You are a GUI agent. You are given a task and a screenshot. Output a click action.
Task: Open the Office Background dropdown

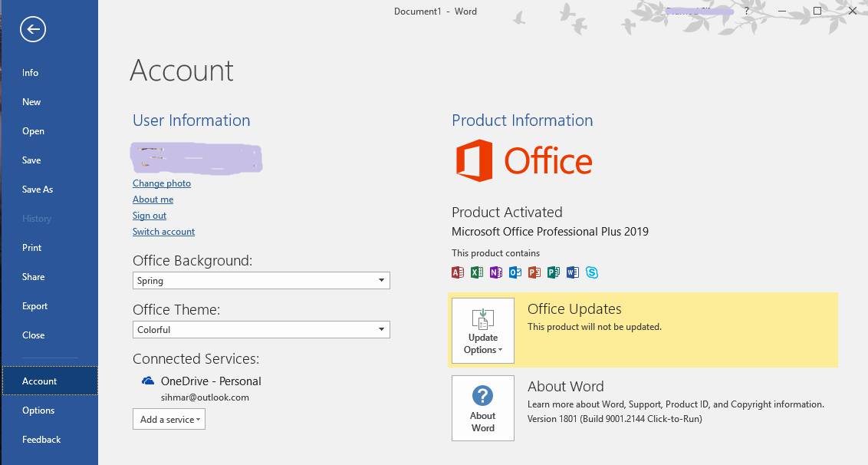click(x=261, y=280)
